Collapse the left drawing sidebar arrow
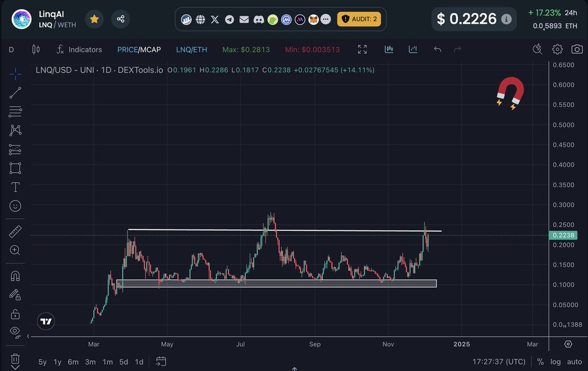The image size is (588, 371). pos(28,336)
